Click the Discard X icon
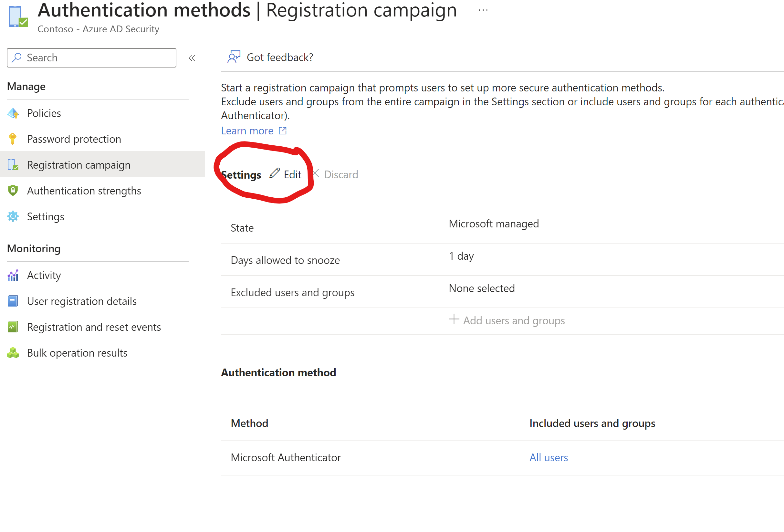784x532 pixels. [x=316, y=173]
